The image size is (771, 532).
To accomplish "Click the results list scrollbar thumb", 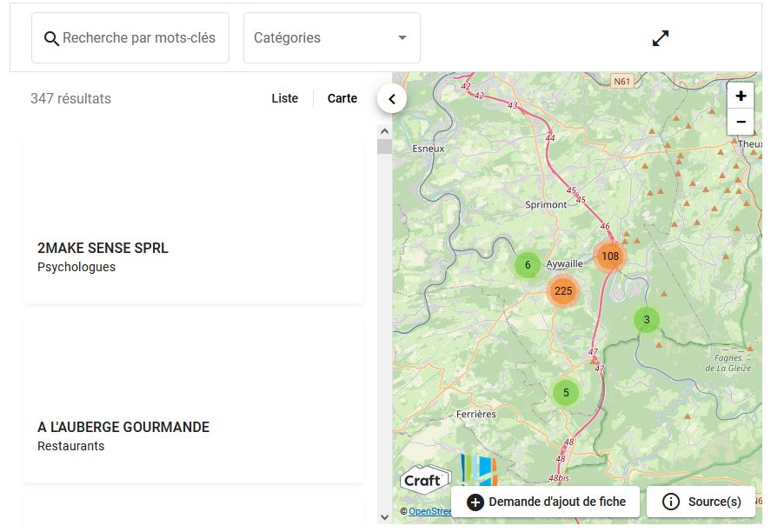I will tap(384, 147).
